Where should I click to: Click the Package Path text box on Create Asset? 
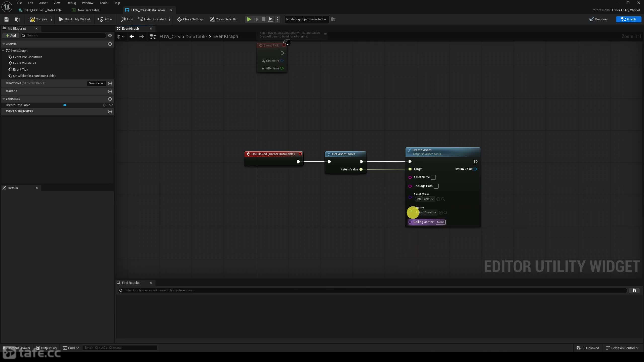[x=436, y=186]
